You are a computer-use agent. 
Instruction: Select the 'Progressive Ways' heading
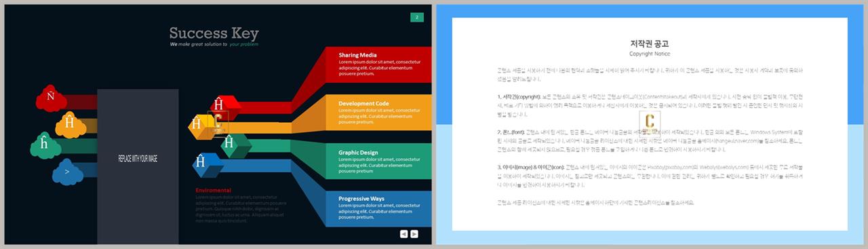click(x=361, y=199)
